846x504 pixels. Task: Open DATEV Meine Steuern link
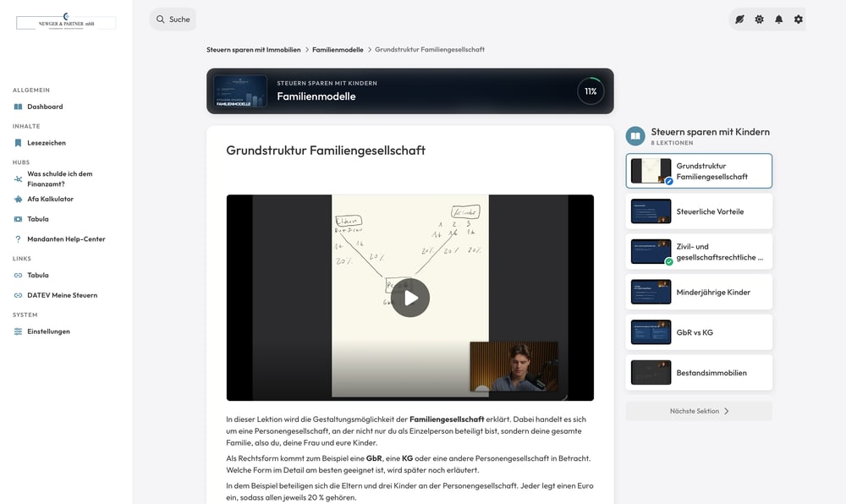(62, 295)
